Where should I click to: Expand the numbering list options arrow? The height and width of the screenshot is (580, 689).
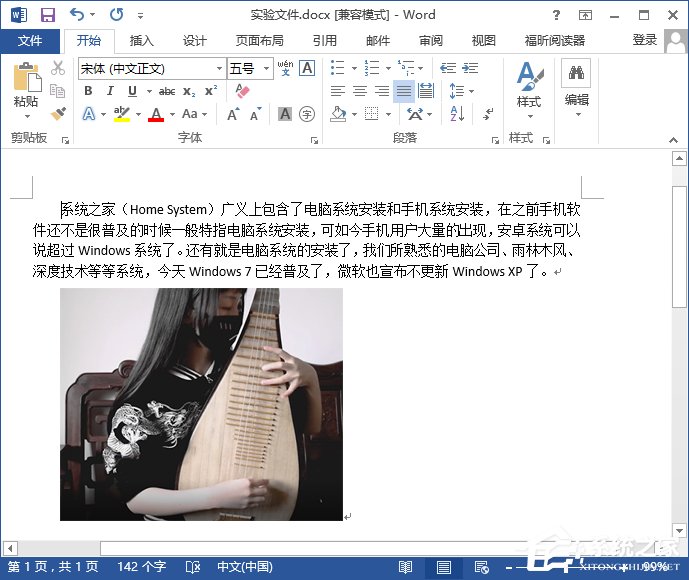[388, 69]
